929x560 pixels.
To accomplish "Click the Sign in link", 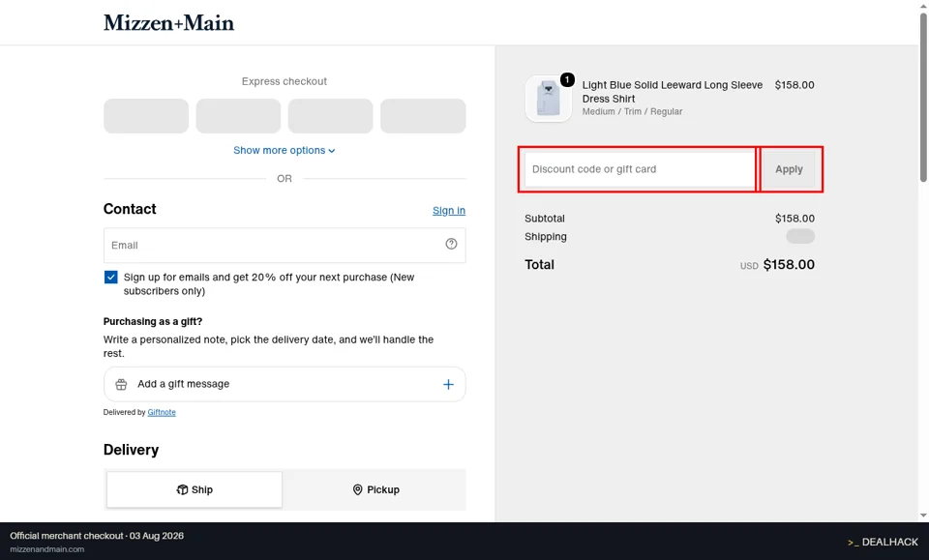I will [448, 210].
